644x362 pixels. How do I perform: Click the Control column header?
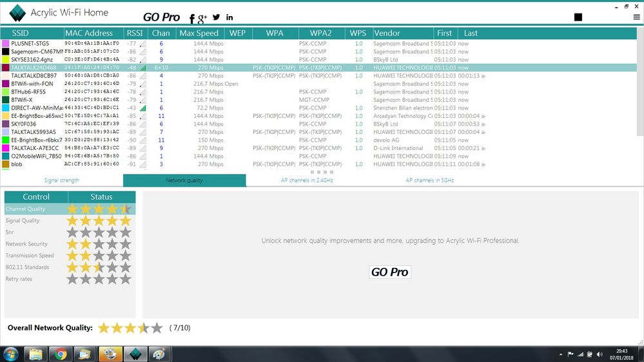pyautogui.click(x=36, y=197)
